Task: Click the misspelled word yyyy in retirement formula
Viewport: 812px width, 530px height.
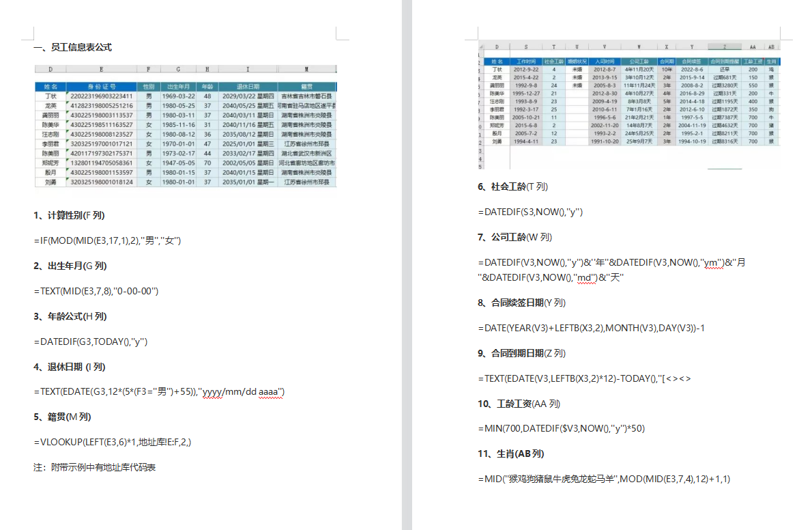Action: coord(212,392)
